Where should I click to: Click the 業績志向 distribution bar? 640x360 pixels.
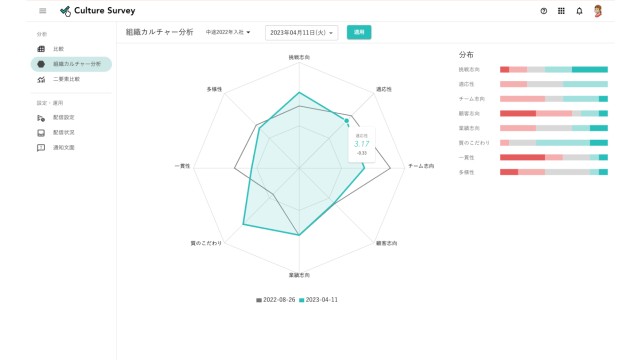tap(554, 128)
